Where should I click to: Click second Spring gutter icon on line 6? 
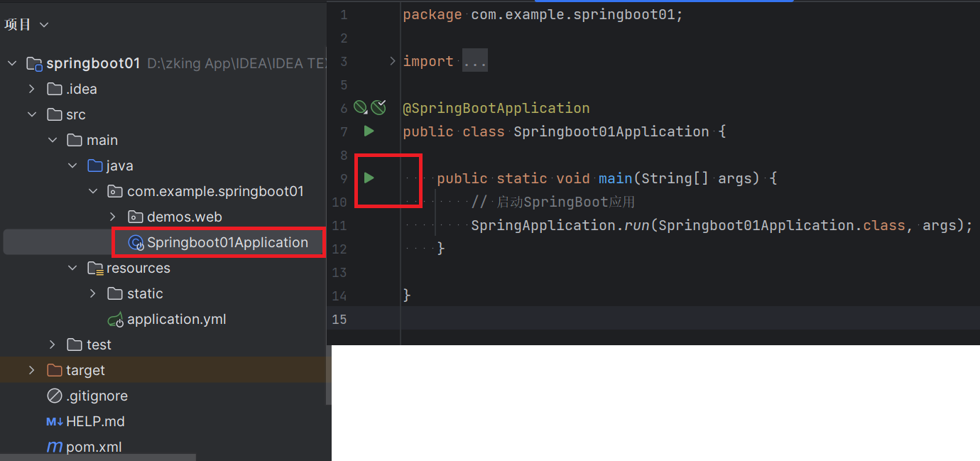(379, 107)
